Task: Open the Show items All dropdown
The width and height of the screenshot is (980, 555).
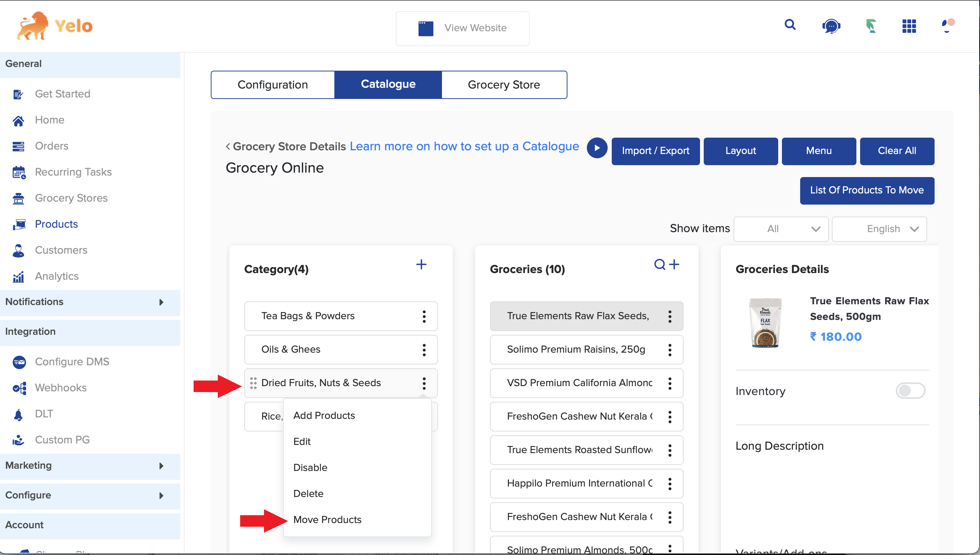Action: [x=781, y=229]
